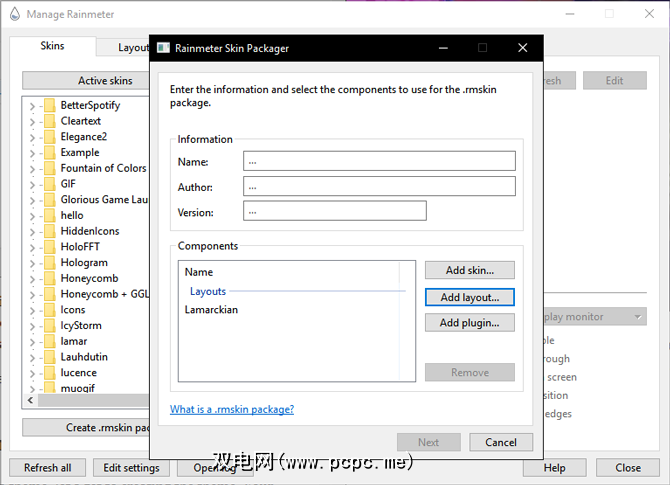
Task: Click the BetterSpotify folder icon
Action: click(50, 105)
